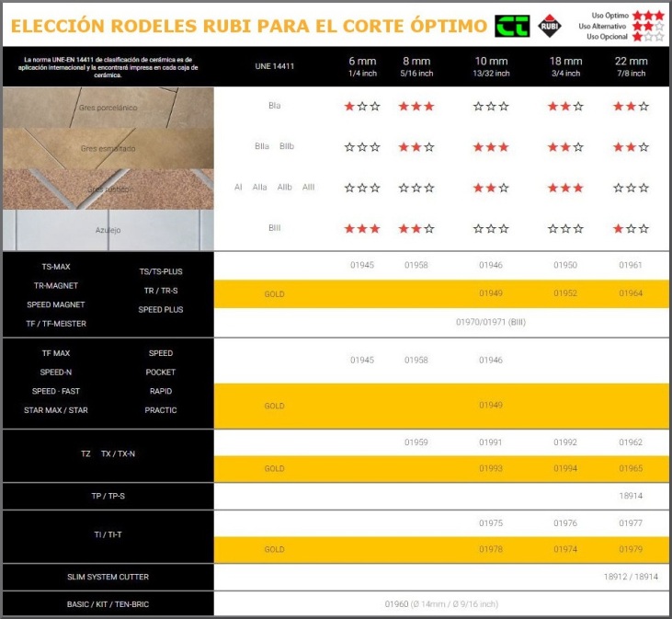This screenshot has height=619, width=672.
Task: Click code 01991 in TZ row
Action: pos(491,442)
